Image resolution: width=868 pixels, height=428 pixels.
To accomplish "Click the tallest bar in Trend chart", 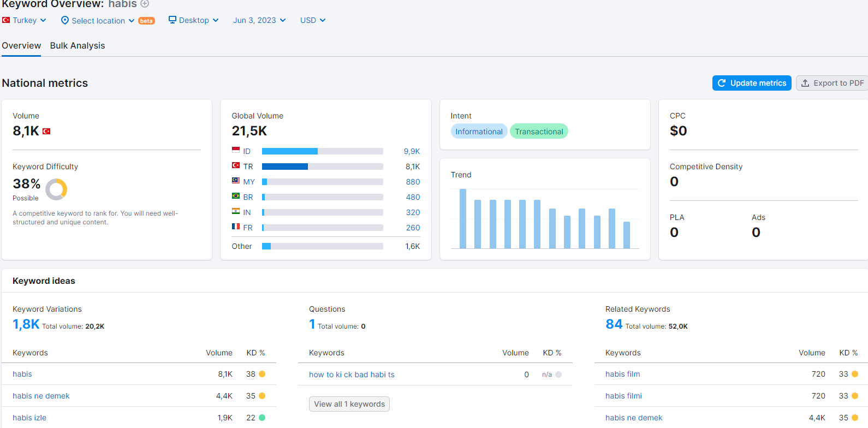I will click(463, 218).
